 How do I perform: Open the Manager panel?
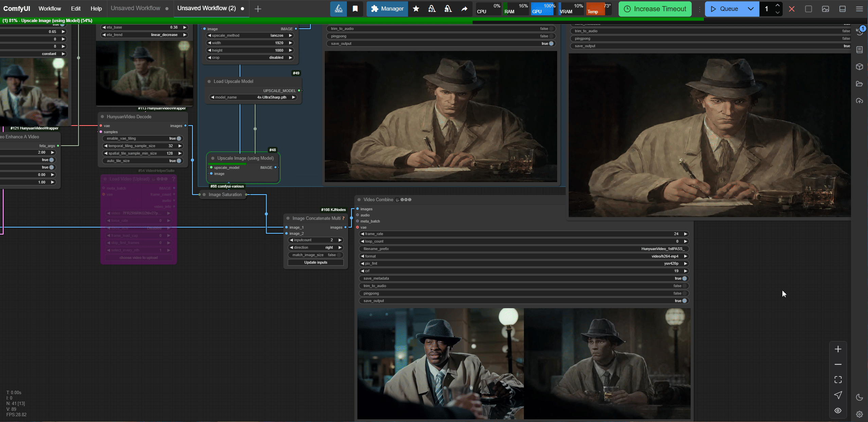(387, 9)
